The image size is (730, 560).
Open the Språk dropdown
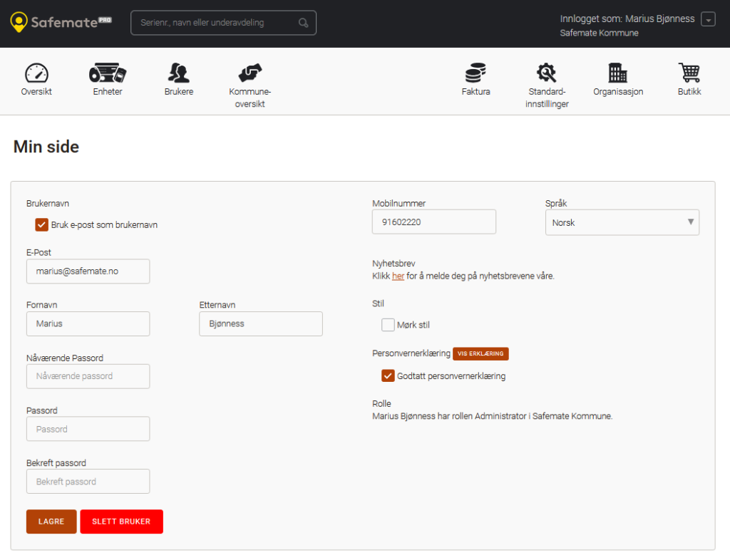(x=622, y=222)
